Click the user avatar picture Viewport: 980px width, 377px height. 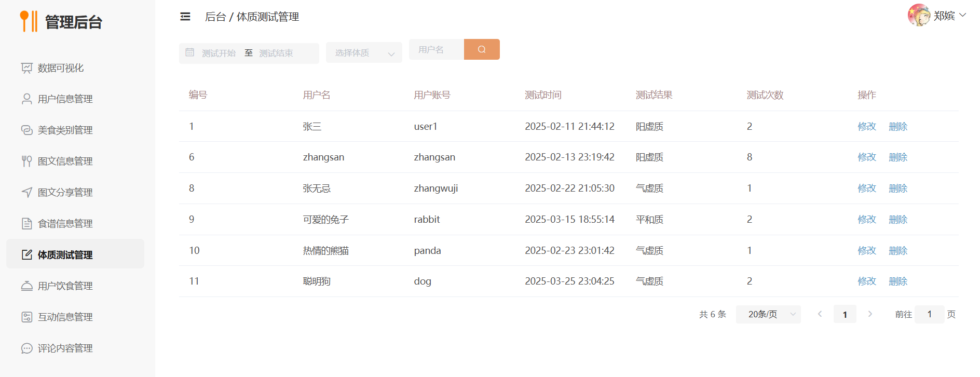pyautogui.click(x=919, y=15)
